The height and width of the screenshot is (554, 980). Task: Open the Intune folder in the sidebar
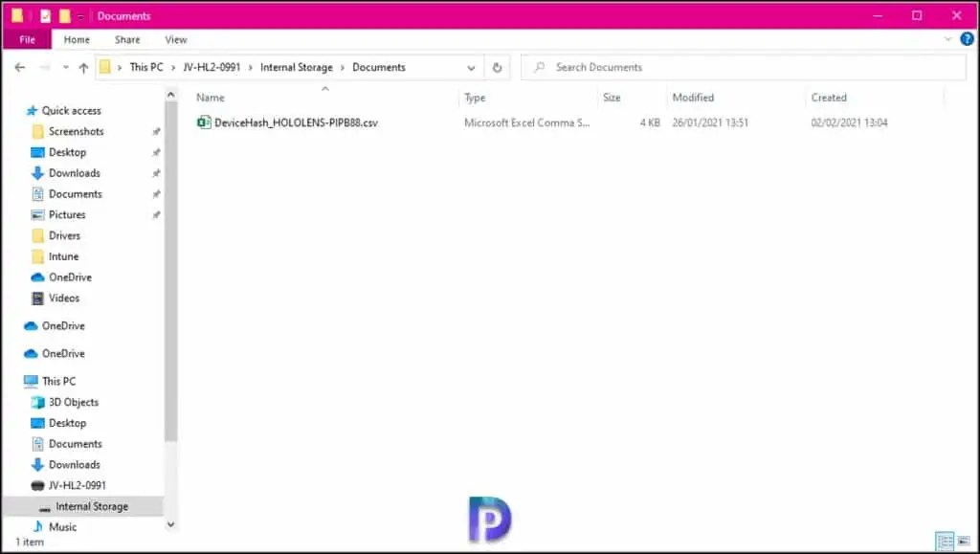[64, 256]
